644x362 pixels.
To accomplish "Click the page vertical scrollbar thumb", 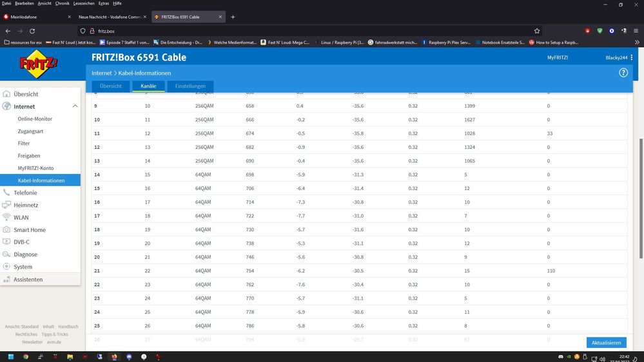I will 641,198.
